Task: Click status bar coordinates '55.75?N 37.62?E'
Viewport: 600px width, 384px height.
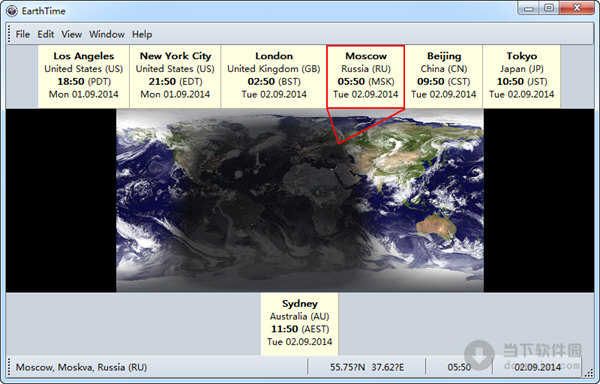Action: [x=367, y=367]
